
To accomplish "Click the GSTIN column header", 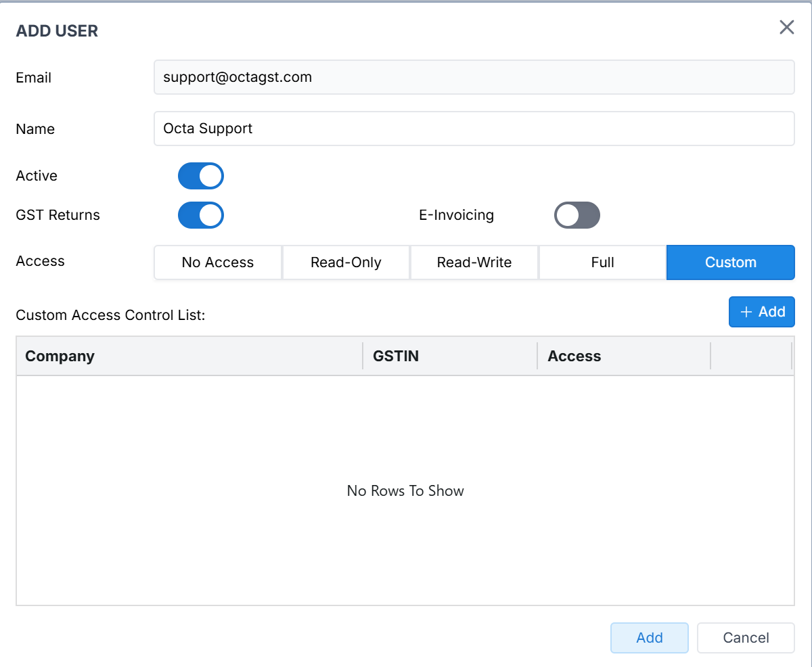I will [x=396, y=356].
